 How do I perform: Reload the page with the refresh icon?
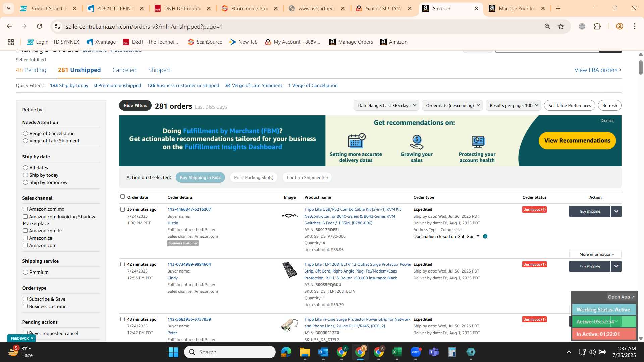40,26
